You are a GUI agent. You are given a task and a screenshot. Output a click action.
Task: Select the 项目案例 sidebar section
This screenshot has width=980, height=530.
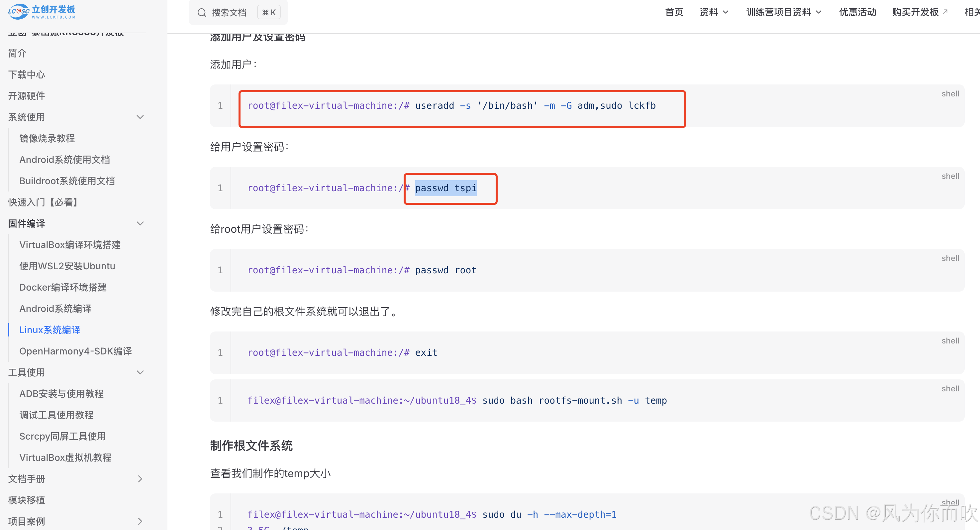[x=27, y=522]
